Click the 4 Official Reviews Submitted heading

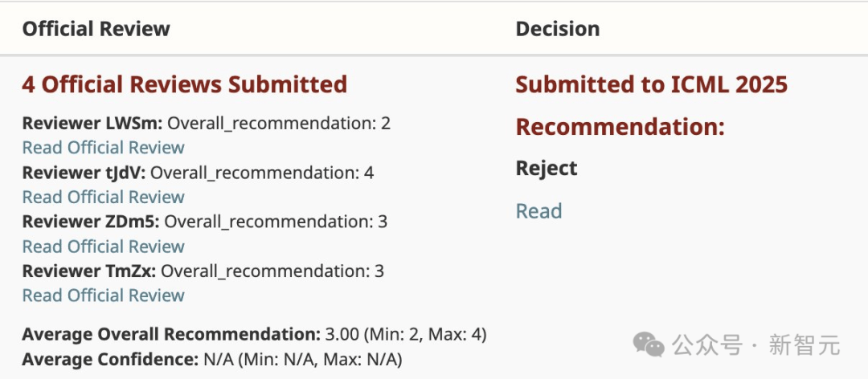[x=184, y=84]
